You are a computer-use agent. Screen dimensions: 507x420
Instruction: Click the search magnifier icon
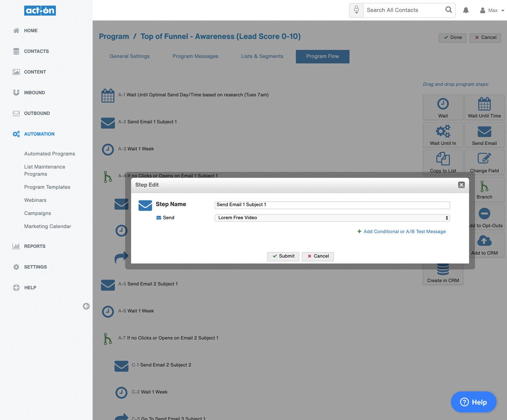(x=449, y=10)
